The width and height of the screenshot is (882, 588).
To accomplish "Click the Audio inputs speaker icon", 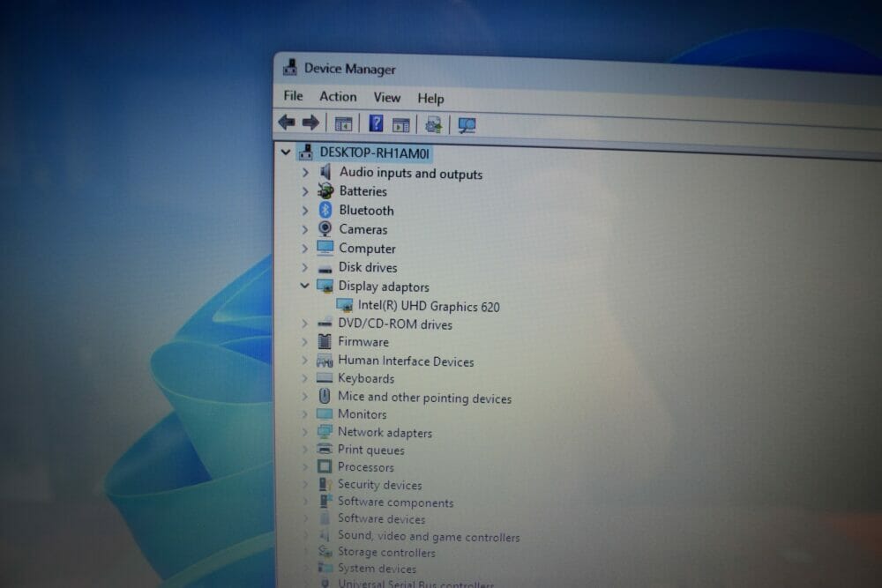I will tap(325, 172).
